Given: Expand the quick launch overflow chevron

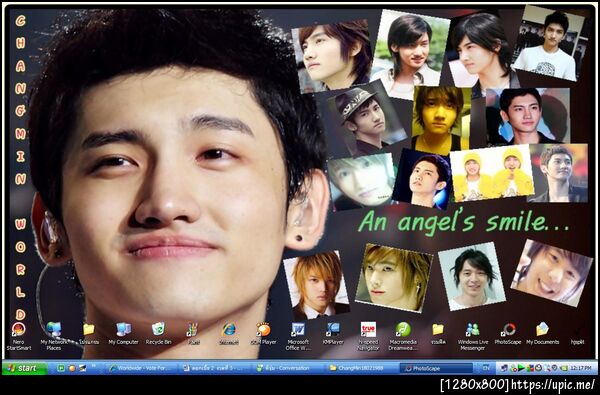Looking at the screenshot, I should point(93,367).
